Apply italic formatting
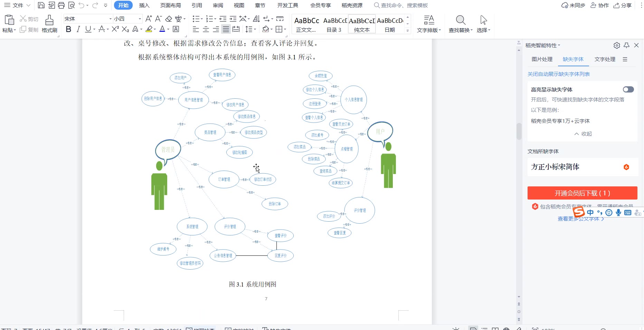 [78, 29]
